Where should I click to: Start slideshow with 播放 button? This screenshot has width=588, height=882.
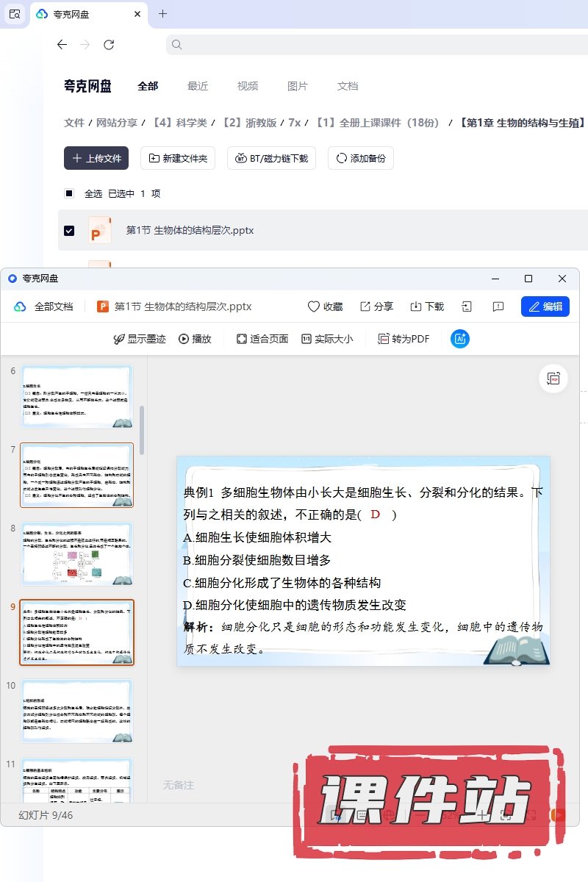(195, 339)
